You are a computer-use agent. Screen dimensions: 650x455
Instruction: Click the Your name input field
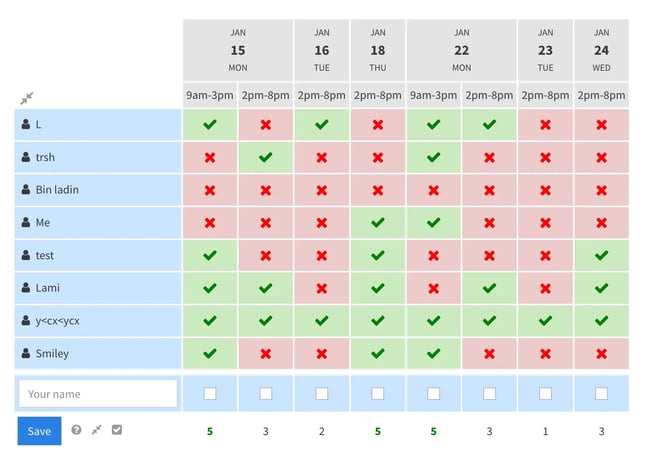pyautogui.click(x=98, y=394)
